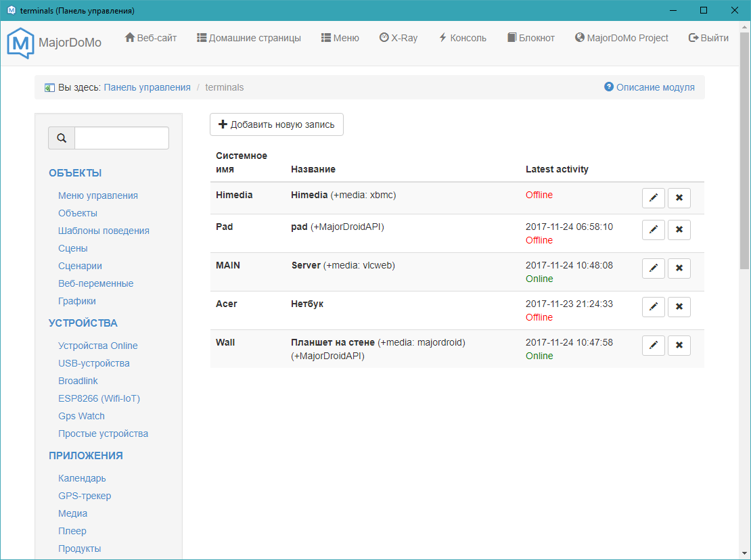This screenshot has height=560, width=751.
Task: Click the sidebar search input field
Action: pos(122,138)
